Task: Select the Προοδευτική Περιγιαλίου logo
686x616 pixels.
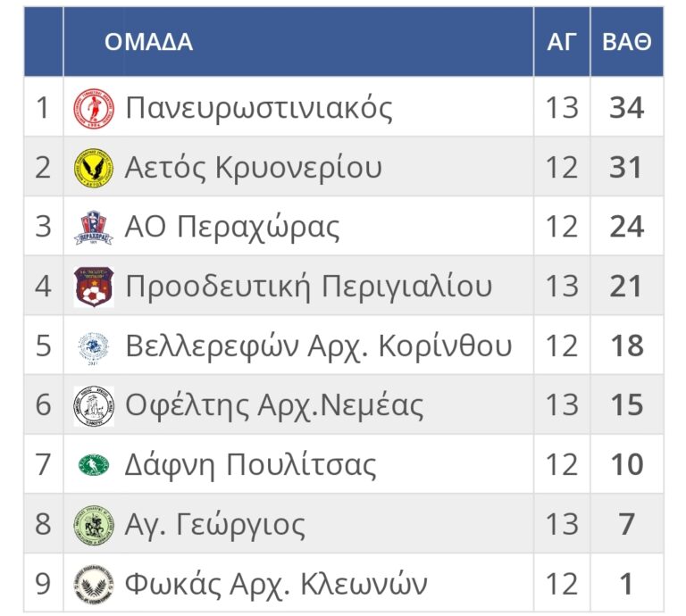Action: (x=94, y=287)
